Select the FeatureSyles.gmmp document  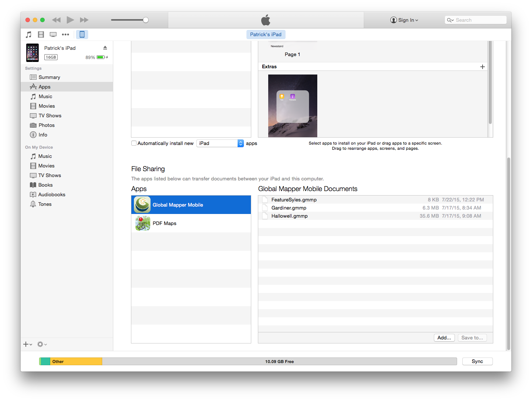[376, 200]
